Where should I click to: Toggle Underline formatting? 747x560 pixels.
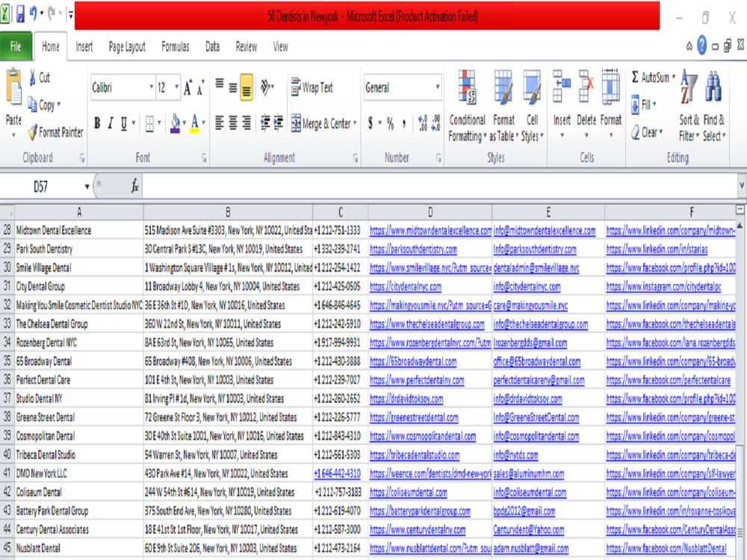point(124,123)
